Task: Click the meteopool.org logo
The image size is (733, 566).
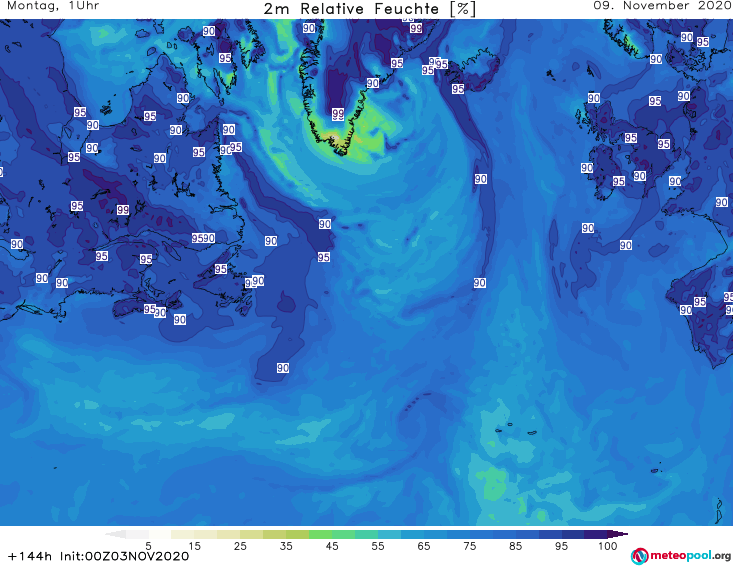Action: pyautogui.click(x=681, y=556)
